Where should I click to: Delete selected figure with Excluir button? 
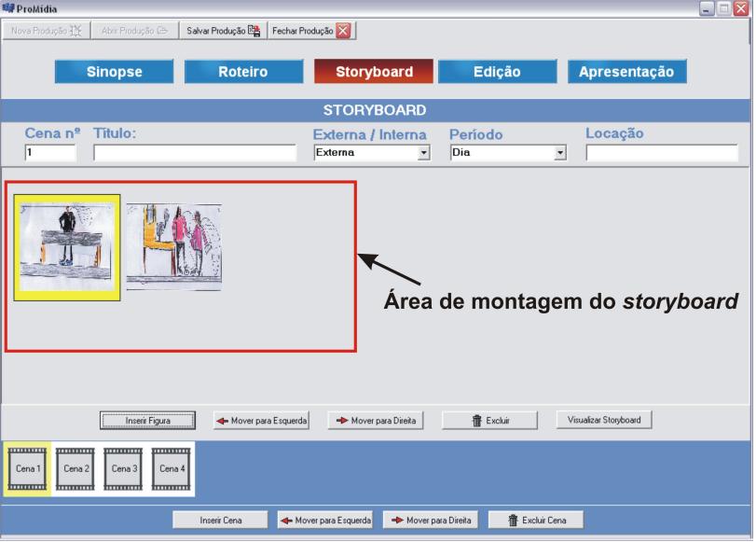pyautogui.click(x=489, y=421)
